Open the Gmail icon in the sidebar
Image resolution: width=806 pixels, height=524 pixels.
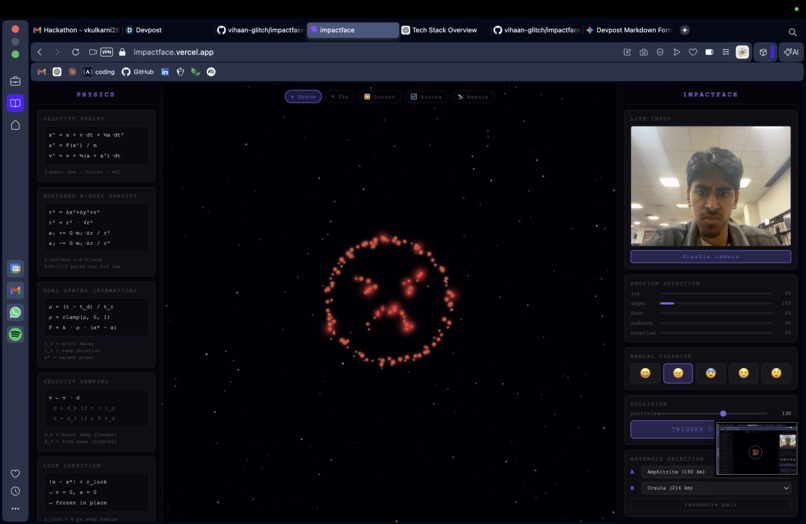pyautogui.click(x=15, y=291)
